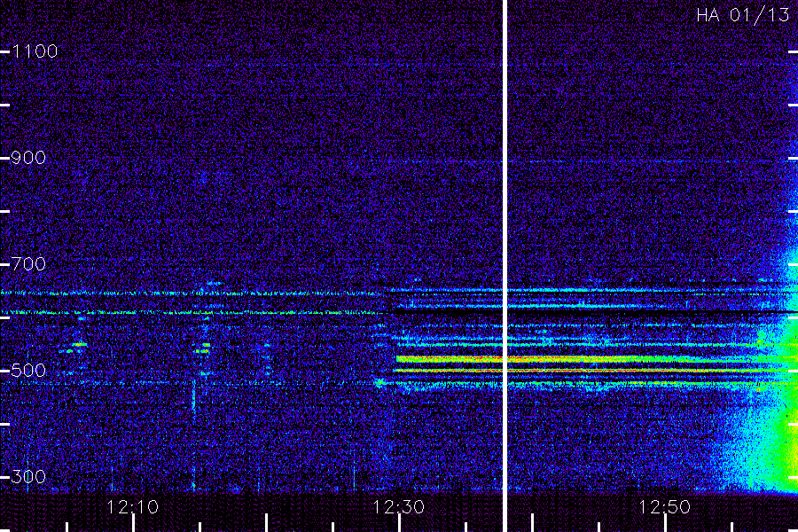Click the 12:30 time axis label
Screen dimensions: 798x532
pos(398,507)
